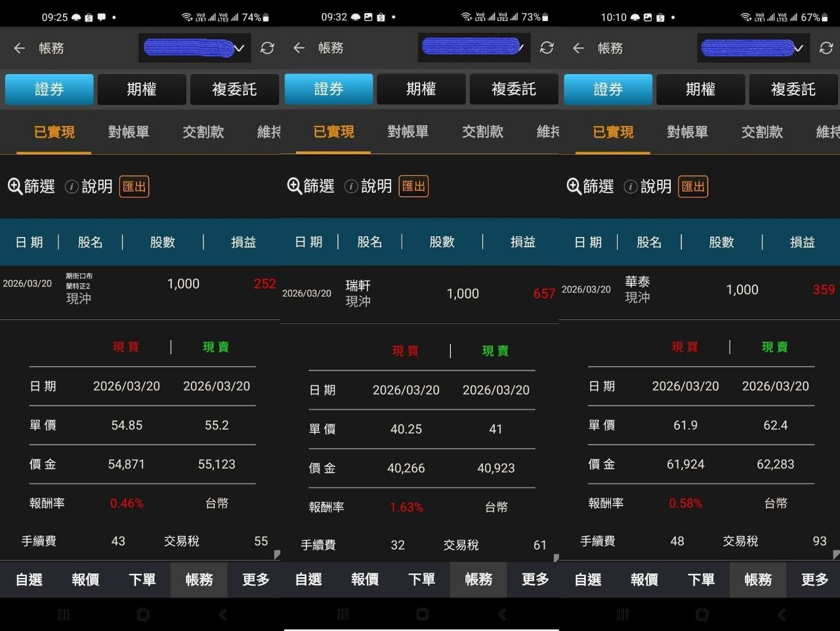
Task: Tap Android home button under the left screen
Action: pyautogui.click(x=143, y=615)
